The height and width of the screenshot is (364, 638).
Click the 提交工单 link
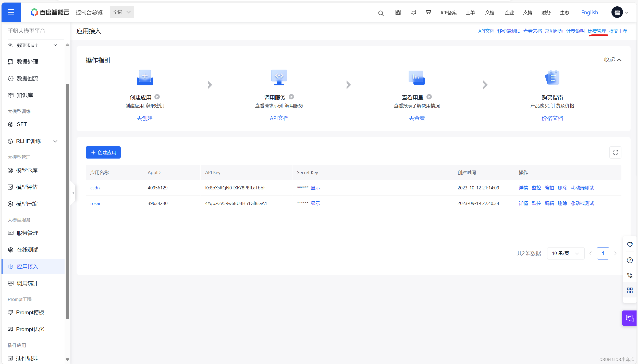click(x=618, y=31)
